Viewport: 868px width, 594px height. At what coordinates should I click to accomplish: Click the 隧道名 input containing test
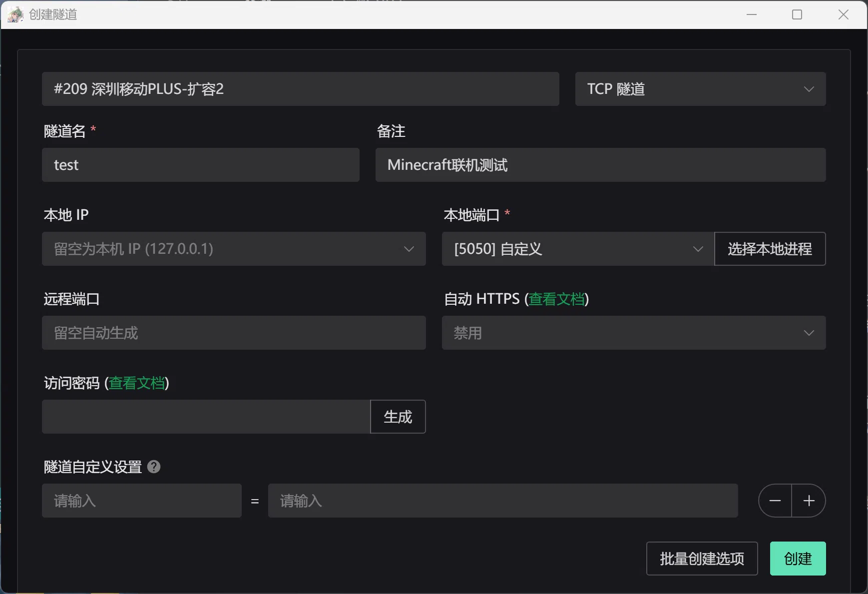point(200,165)
